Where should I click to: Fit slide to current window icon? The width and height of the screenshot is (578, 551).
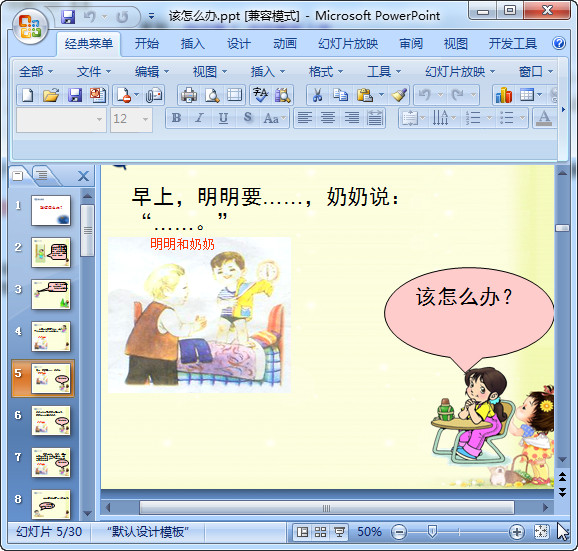click(x=541, y=532)
